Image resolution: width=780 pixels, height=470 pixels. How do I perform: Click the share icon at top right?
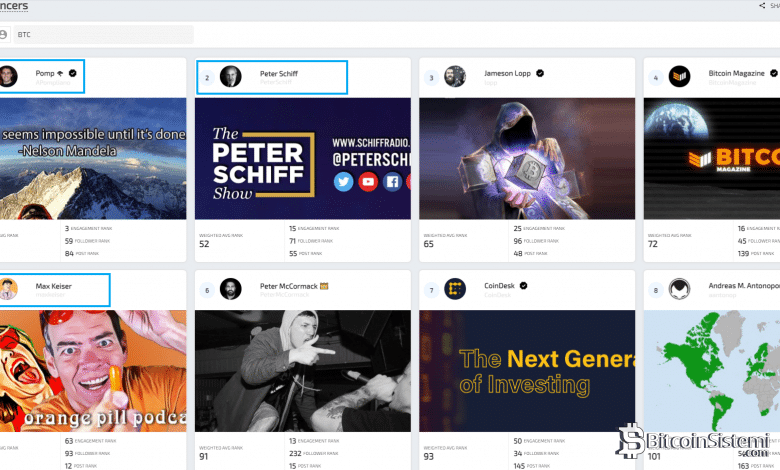[x=763, y=6]
